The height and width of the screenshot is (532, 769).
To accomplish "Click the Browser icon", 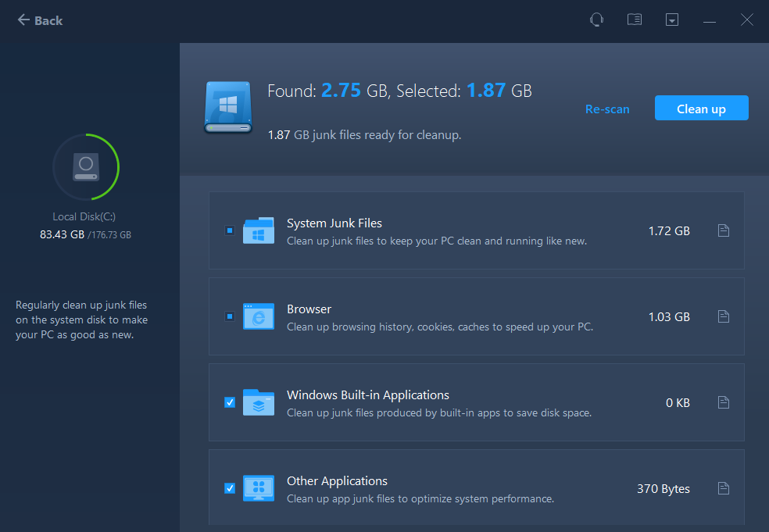I will click(x=258, y=316).
